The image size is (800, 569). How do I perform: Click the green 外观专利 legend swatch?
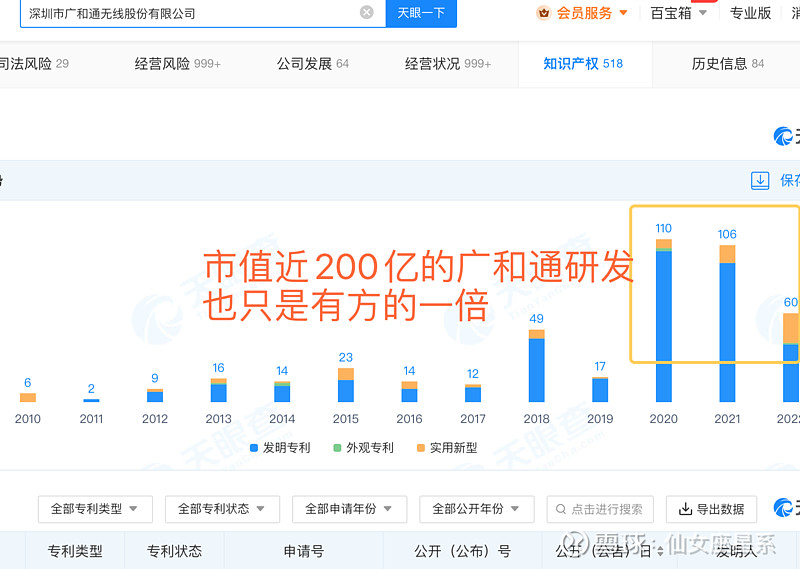coord(337,448)
